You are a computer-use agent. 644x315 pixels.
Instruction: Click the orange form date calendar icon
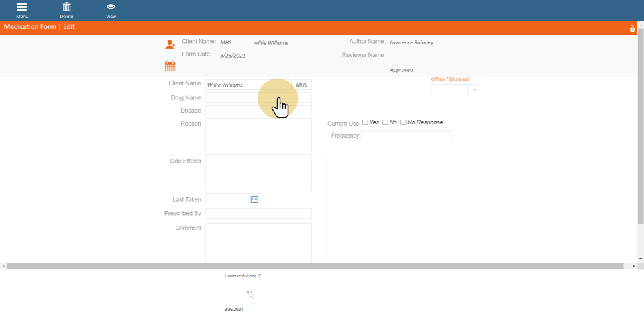pyautogui.click(x=170, y=66)
